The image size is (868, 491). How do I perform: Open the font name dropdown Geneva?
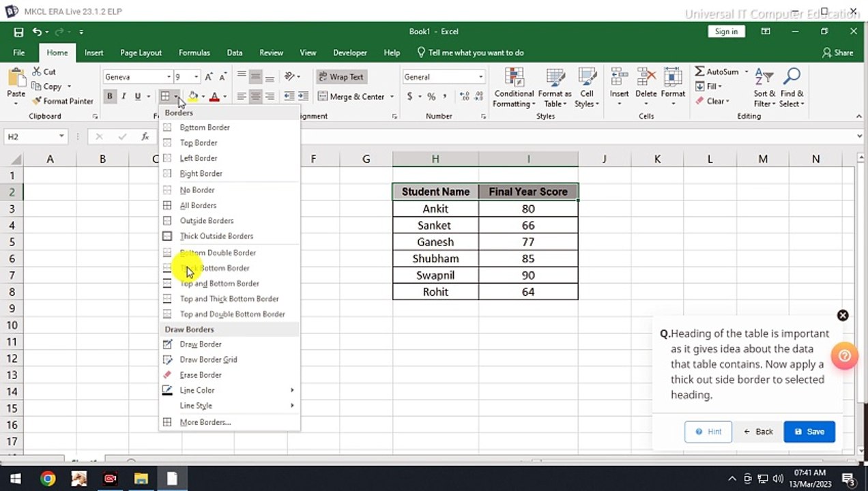169,77
